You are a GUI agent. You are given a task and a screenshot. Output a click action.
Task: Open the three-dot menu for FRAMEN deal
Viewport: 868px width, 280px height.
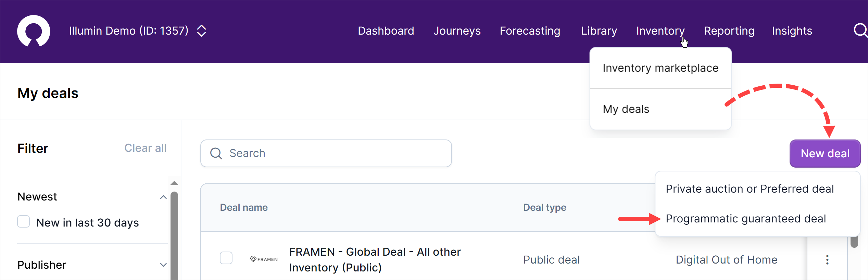827,260
